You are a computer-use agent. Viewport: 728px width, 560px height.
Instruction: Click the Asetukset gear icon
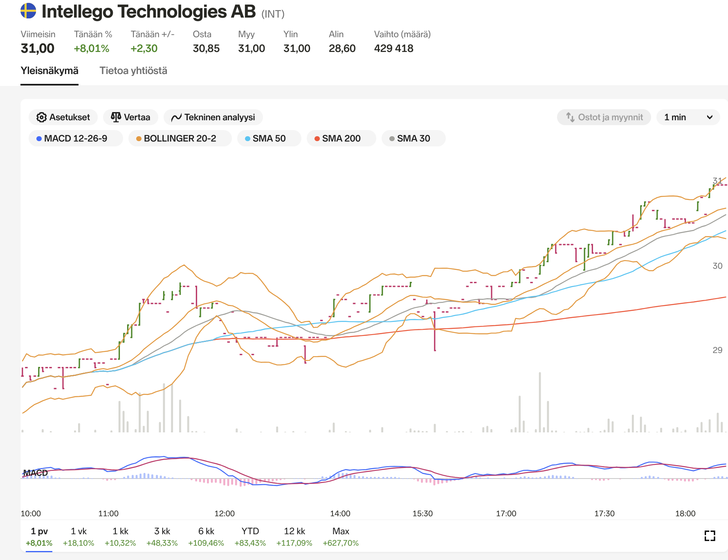point(41,117)
